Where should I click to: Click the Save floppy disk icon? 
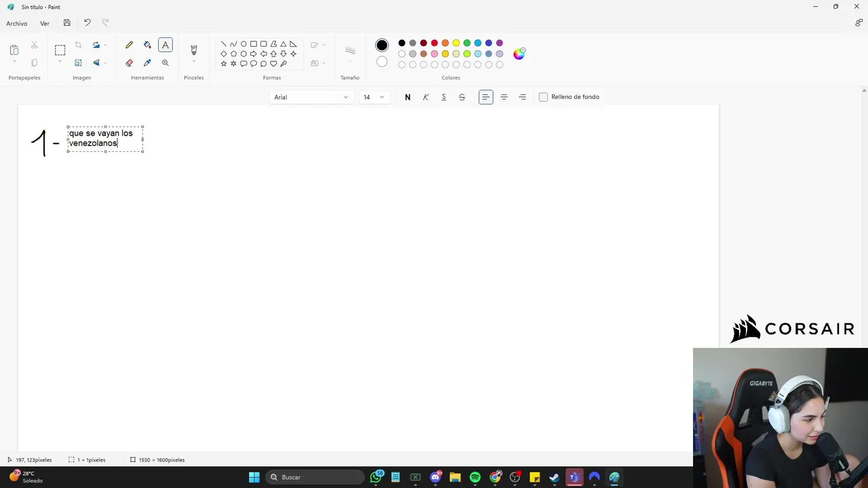(66, 23)
